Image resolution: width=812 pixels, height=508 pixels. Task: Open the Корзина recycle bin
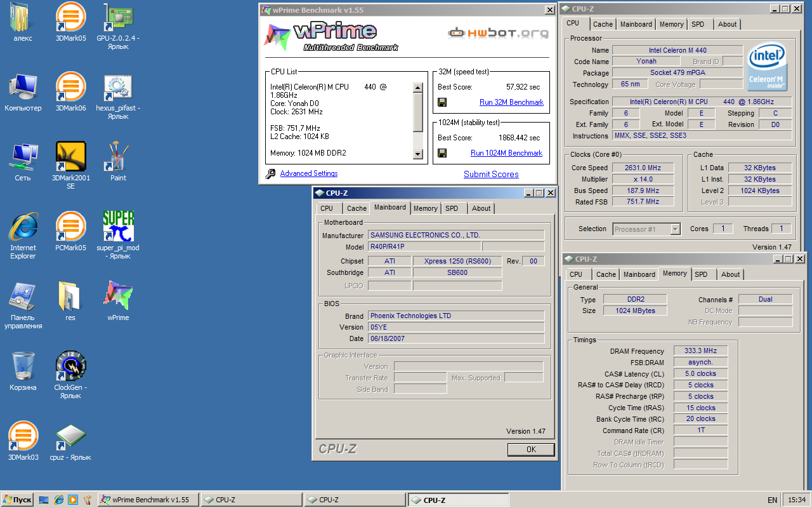pyautogui.click(x=23, y=367)
